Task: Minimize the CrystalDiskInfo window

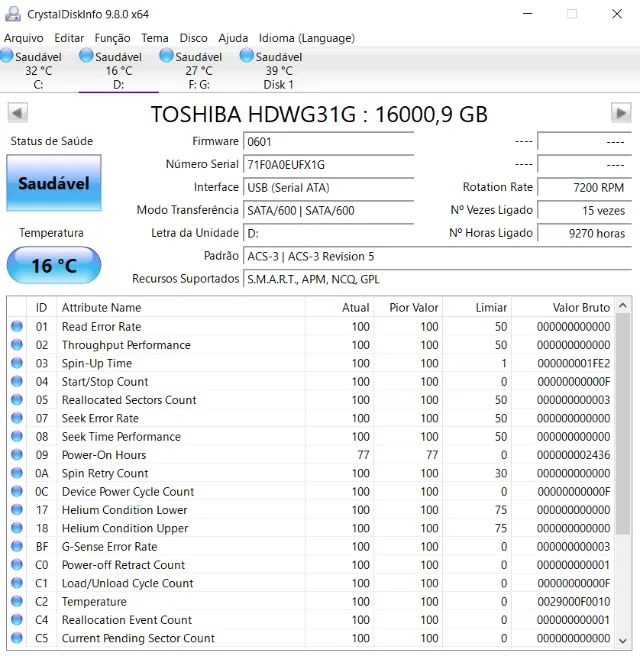Action: click(528, 14)
